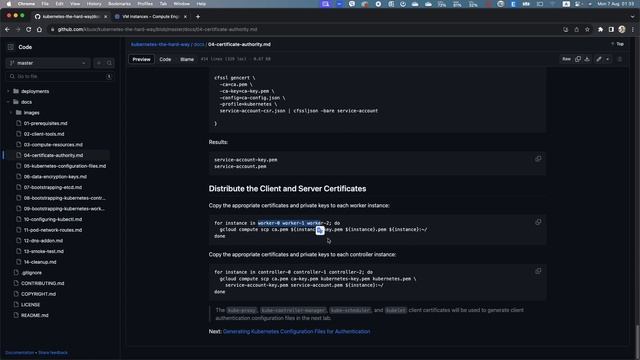640x360 pixels.
Task: Go to browser home page
Action: 39,29
